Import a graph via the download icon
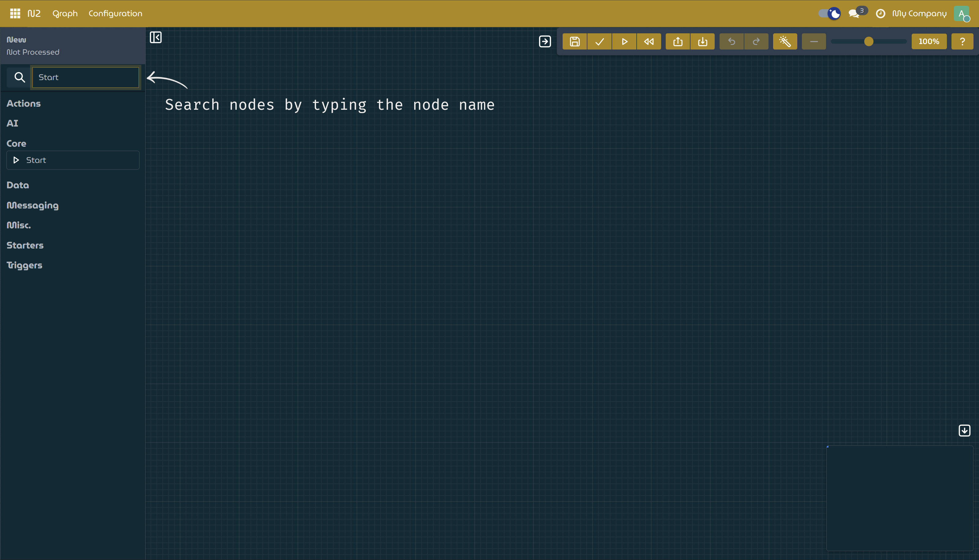This screenshot has width=979, height=560. click(x=703, y=41)
